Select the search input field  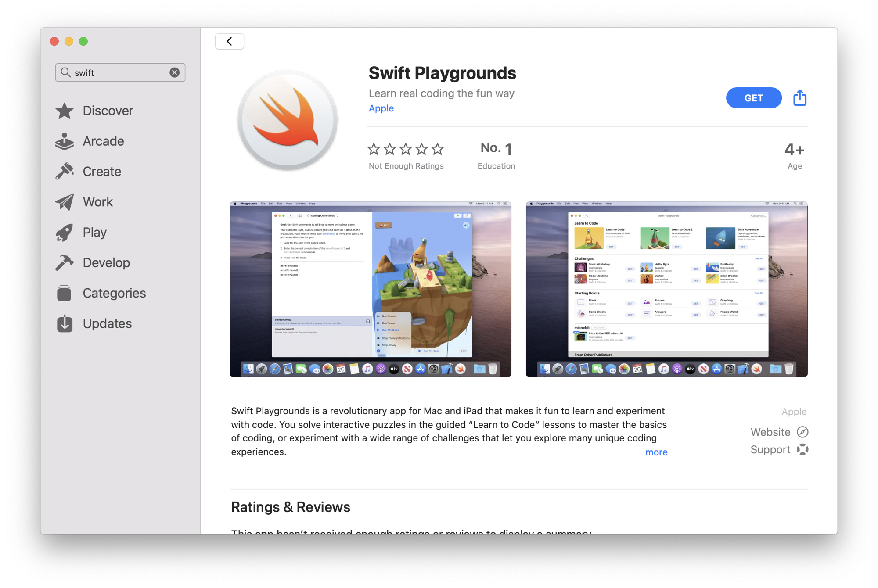click(120, 72)
